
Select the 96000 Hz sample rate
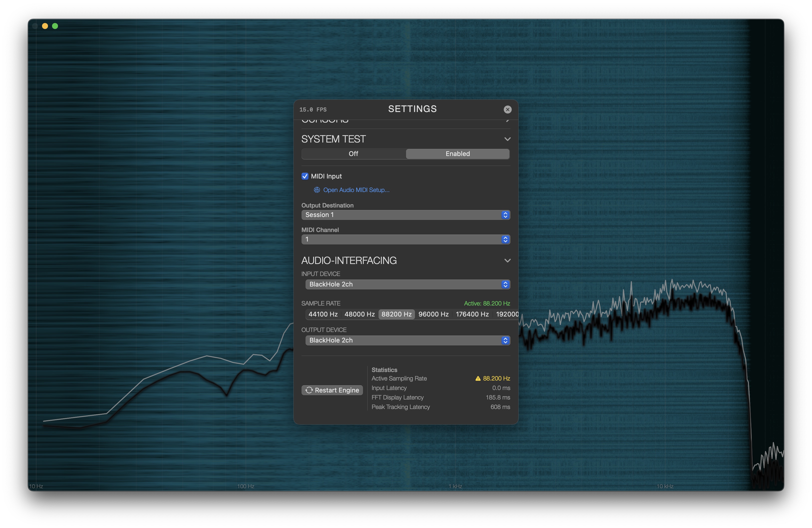tap(433, 314)
